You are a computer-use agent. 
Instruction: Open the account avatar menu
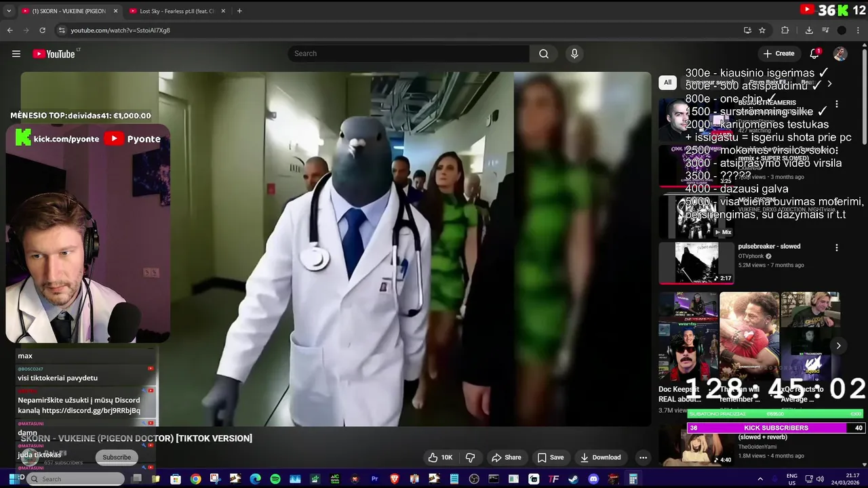(x=840, y=54)
